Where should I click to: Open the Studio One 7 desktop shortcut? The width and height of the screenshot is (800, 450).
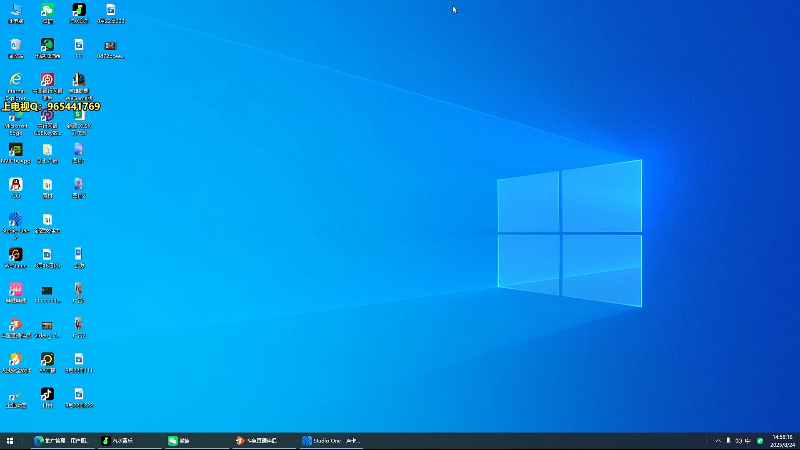[x=16, y=226]
